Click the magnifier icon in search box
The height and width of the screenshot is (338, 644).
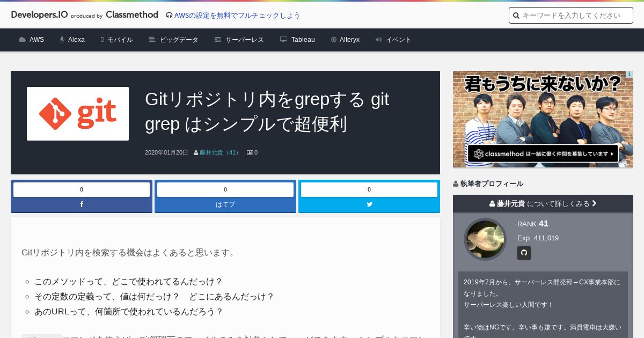pyautogui.click(x=516, y=16)
